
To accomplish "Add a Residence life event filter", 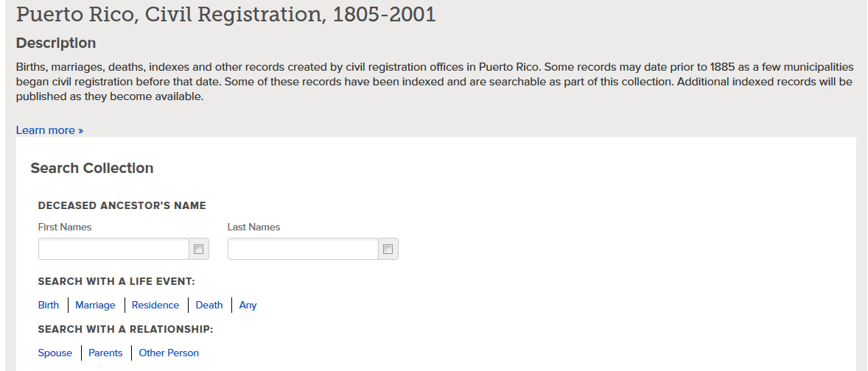I will 155,305.
